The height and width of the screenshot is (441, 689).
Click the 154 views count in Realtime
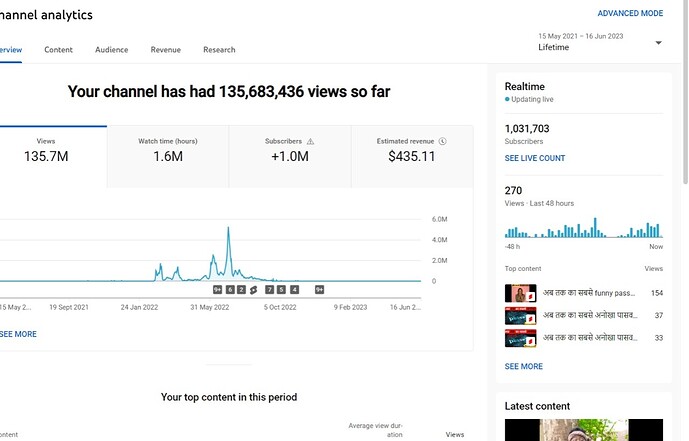click(x=657, y=293)
